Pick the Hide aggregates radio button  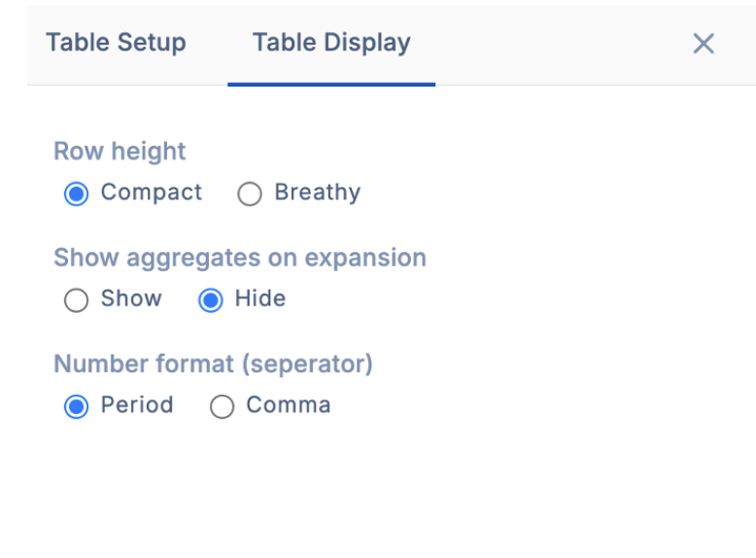[x=210, y=300]
